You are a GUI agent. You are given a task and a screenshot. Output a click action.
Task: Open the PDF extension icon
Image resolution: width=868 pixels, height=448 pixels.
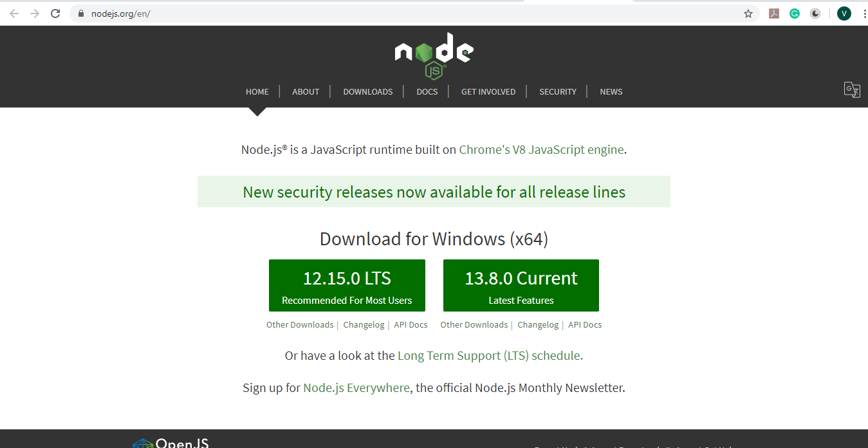[x=775, y=14]
